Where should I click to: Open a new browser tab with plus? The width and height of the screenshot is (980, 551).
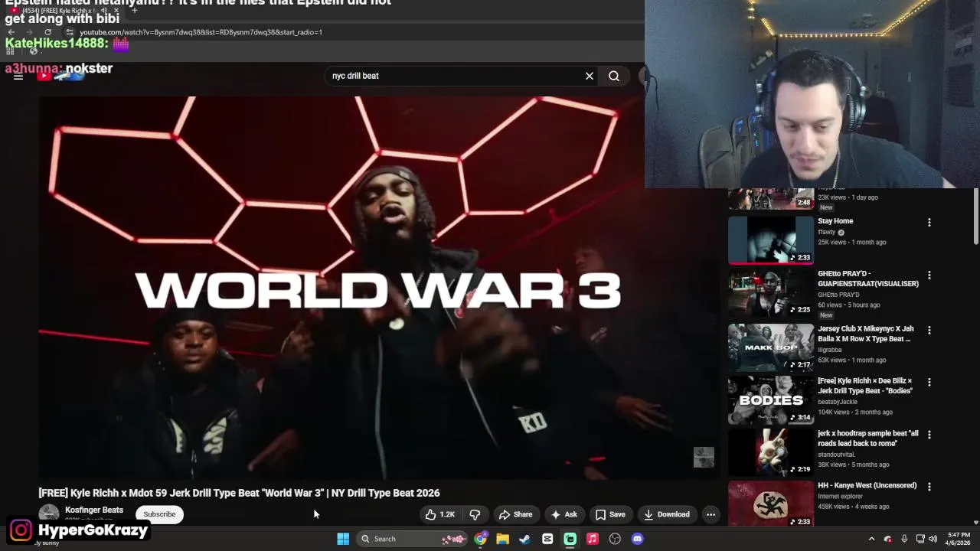134,11
